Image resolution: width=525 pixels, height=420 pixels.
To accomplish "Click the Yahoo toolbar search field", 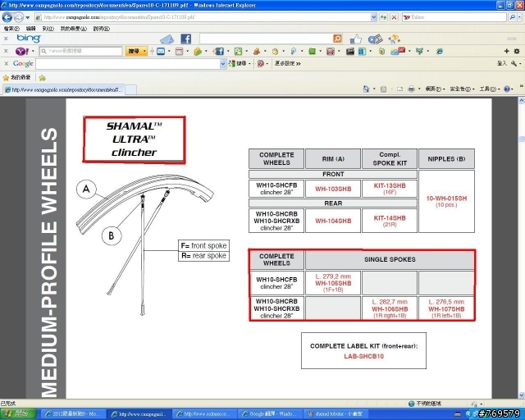I will click(x=81, y=51).
